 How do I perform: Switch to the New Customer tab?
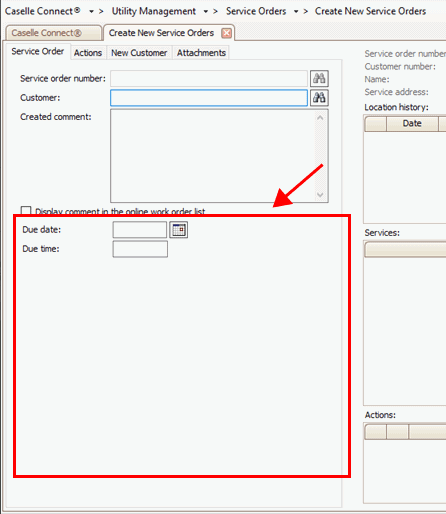[x=139, y=53]
